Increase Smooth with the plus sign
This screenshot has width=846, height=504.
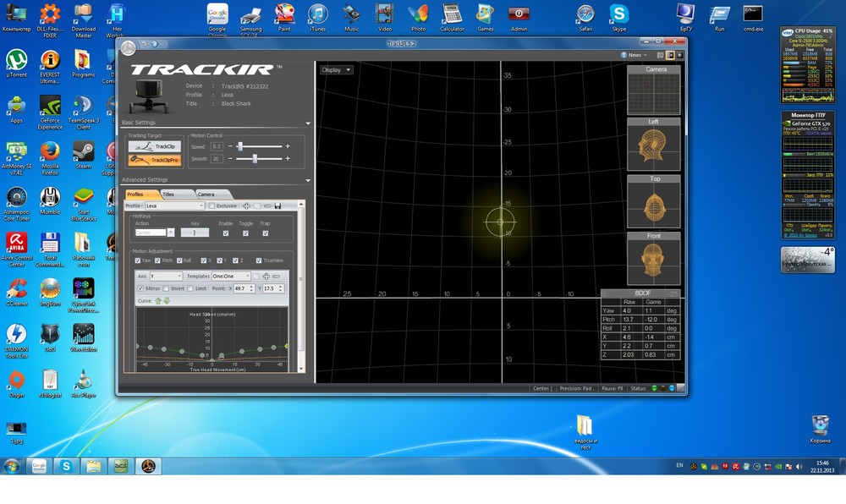tap(288, 158)
